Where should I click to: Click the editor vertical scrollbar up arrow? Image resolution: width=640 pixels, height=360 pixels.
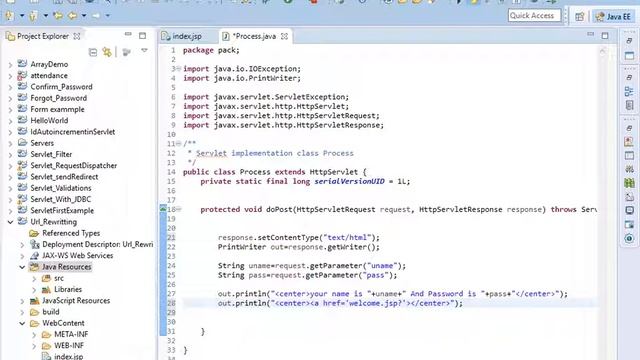(602, 51)
